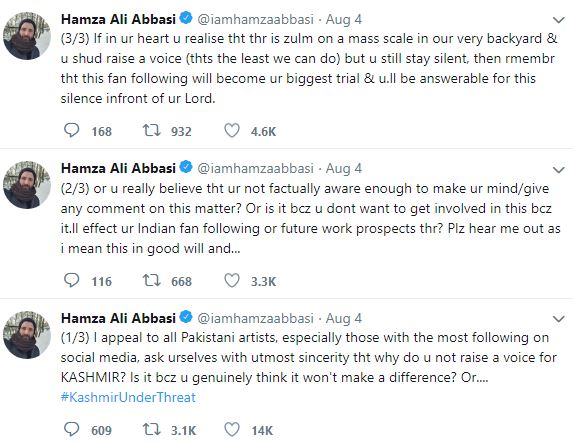Open the dropdown menu on the (2/3) tweet
The image size is (573, 445).
[x=559, y=170]
